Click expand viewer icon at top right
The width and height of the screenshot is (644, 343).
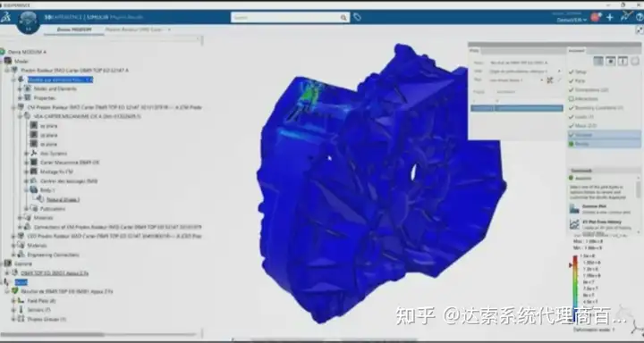(640, 29)
